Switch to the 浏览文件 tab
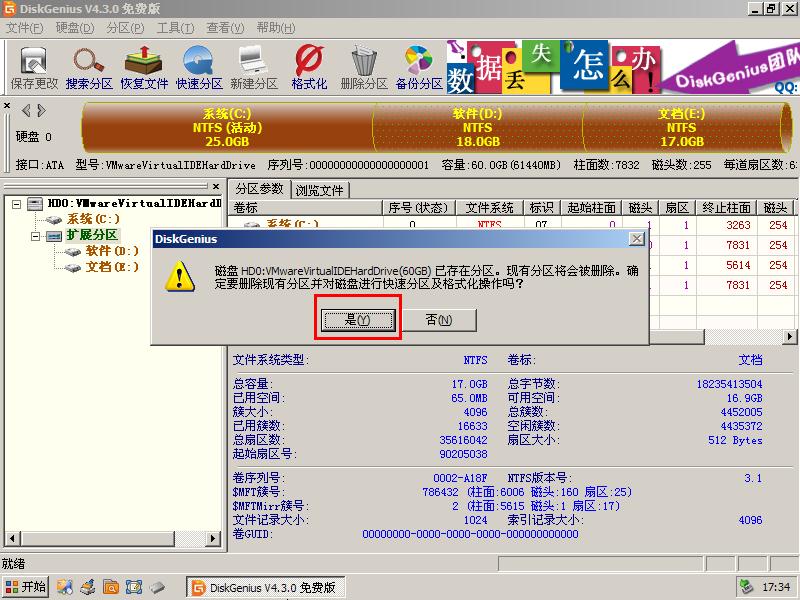This screenshot has width=800, height=600. point(320,190)
